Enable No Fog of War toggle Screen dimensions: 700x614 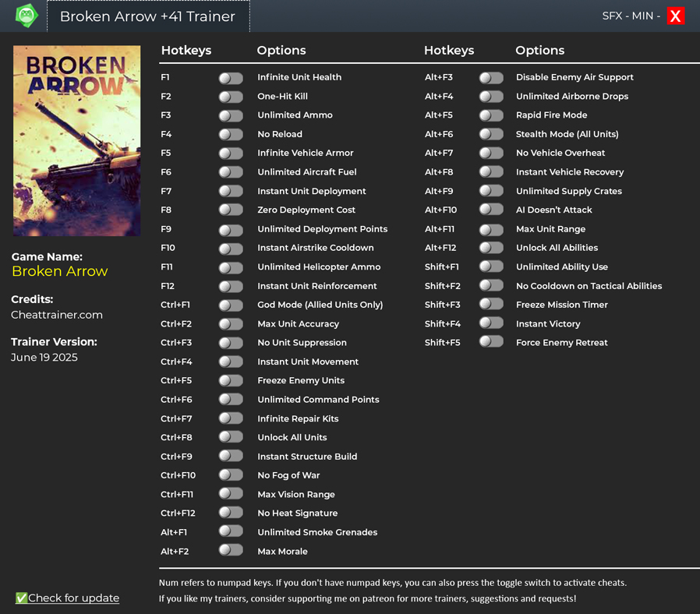click(231, 475)
